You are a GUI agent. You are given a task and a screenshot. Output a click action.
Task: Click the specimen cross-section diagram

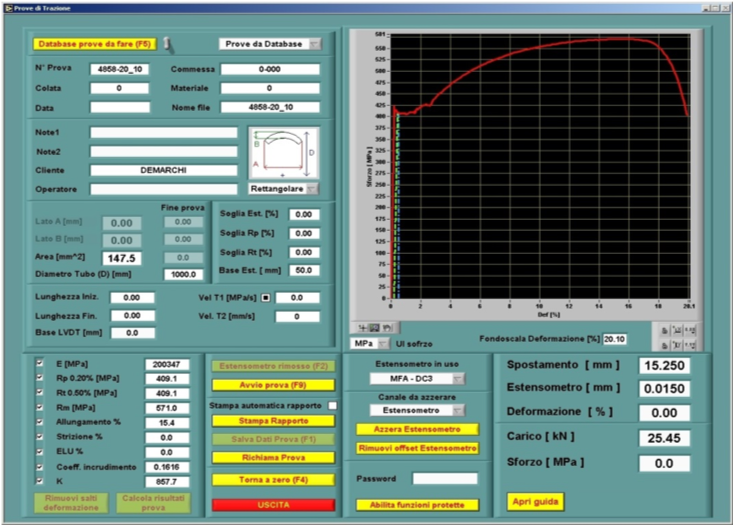pyautogui.click(x=283, y=152)
